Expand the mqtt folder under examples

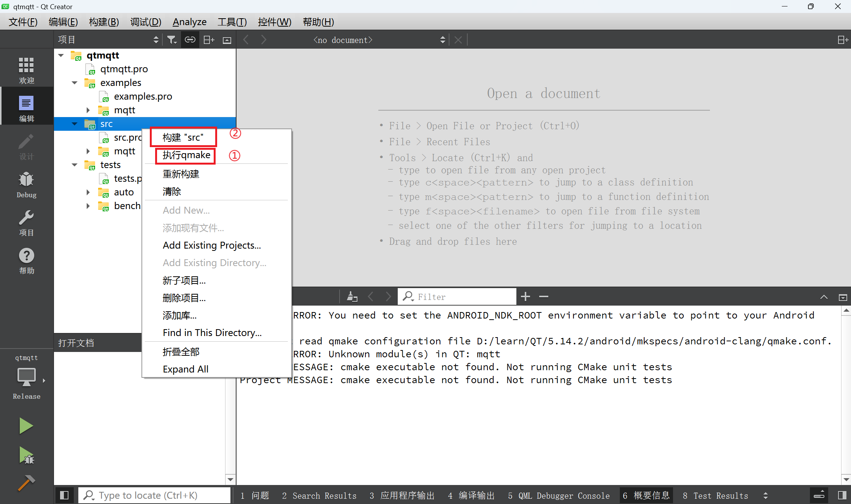[88, 110]
